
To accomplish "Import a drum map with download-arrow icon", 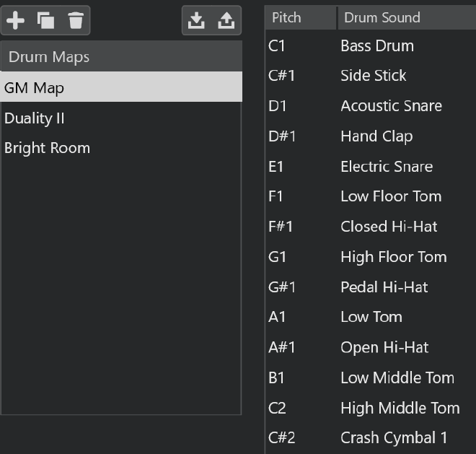I will pos(196,20).
